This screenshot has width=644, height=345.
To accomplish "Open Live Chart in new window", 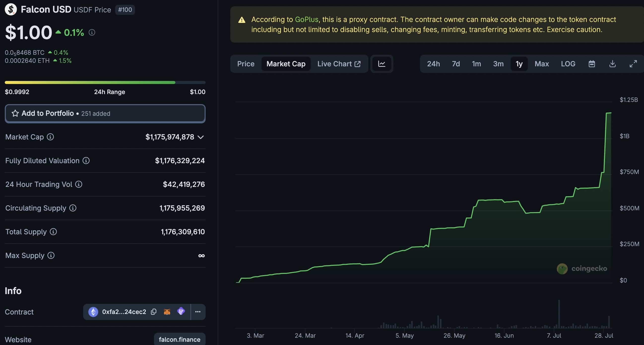I will [x=339, y=64].
